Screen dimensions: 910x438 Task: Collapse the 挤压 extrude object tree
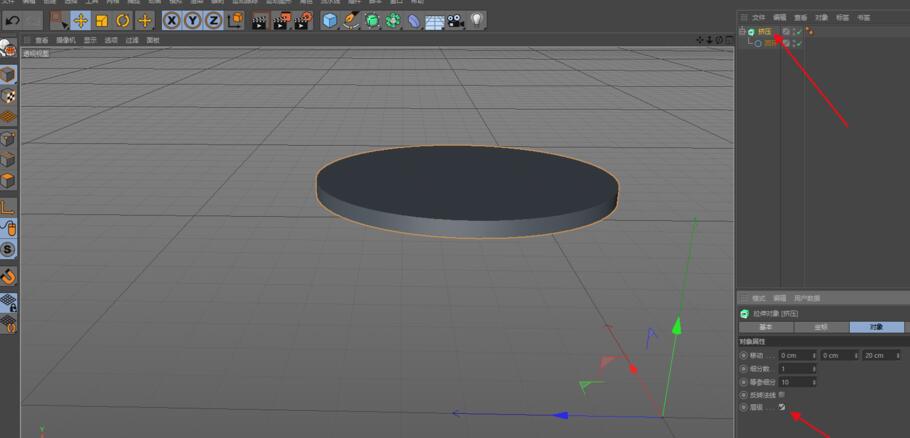[x=742, y=32]
